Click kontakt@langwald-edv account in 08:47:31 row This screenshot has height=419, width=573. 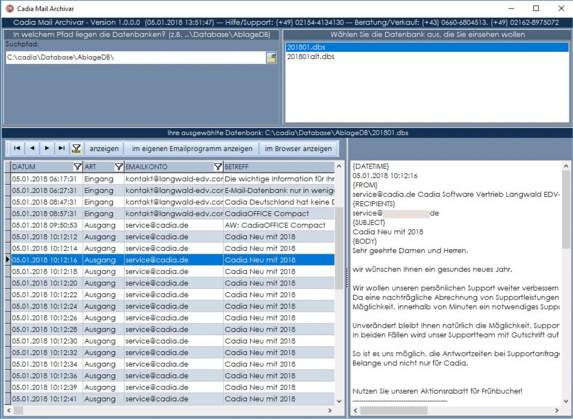click(174, 202)
